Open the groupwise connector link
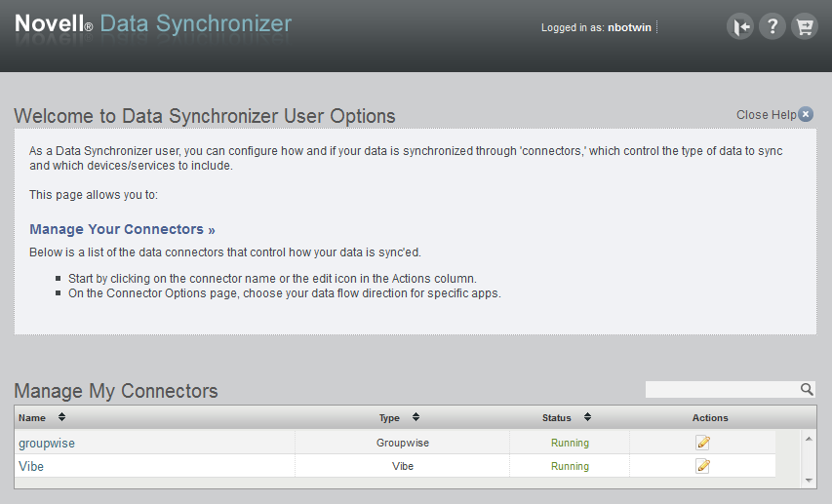This screenshot has width=832, height=504. coord(47,443)
